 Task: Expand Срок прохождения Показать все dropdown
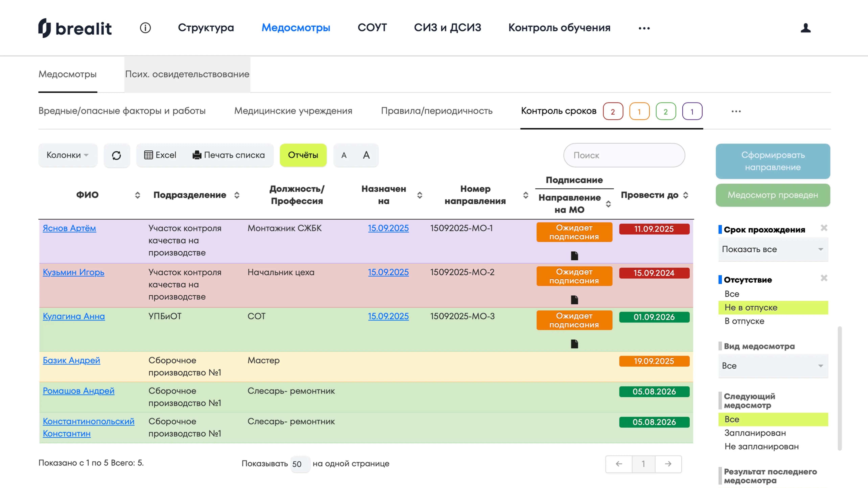pos(773,249)
